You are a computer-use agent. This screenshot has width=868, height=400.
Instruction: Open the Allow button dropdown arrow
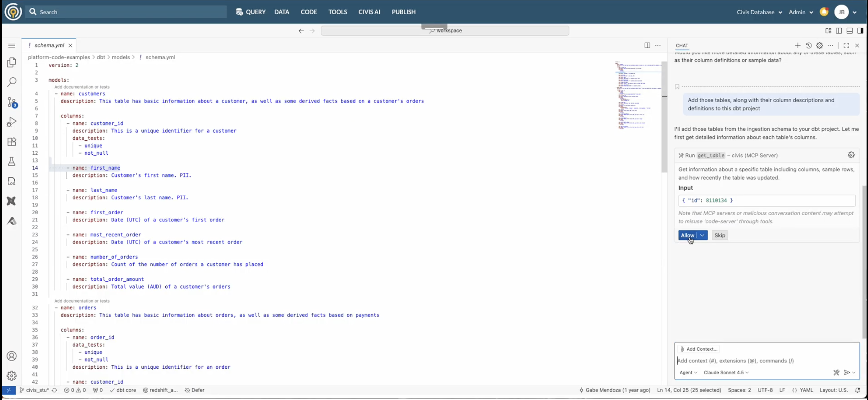point(702,235)
